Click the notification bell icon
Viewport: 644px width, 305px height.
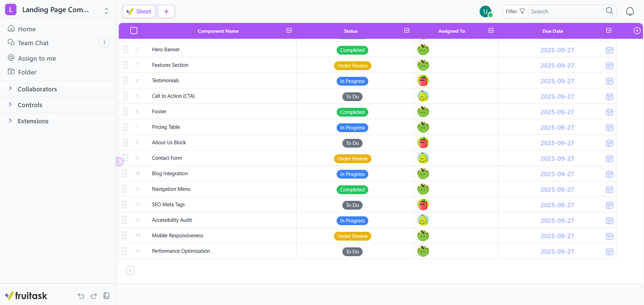pyautogui.click(x=630, y=12)
